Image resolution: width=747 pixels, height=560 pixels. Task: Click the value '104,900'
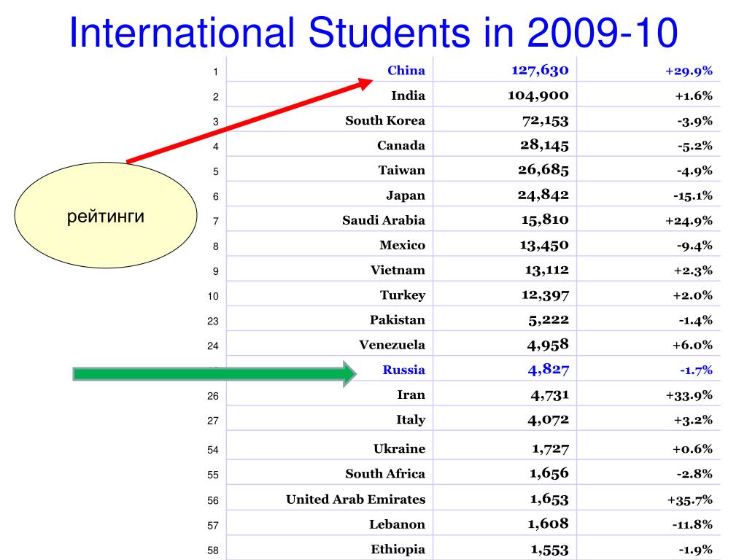tap(538, 96)
